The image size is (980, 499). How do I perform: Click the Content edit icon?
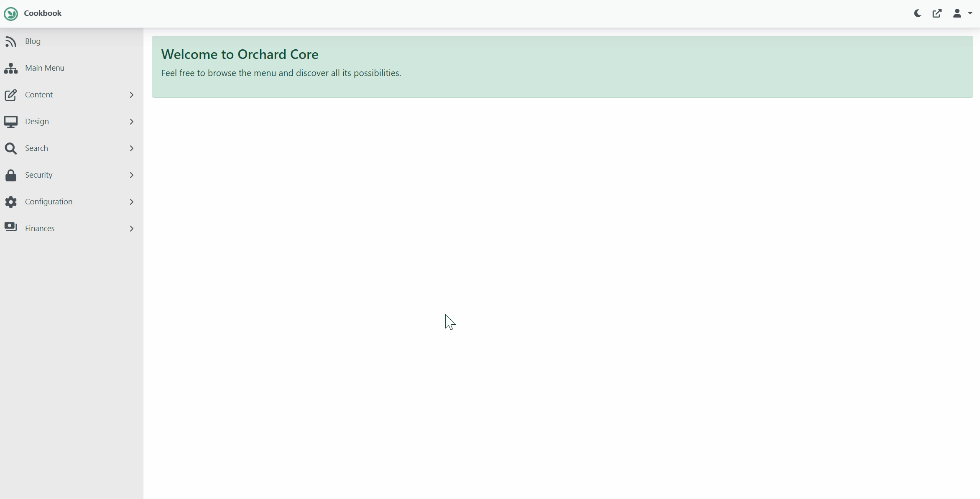click(x=11, y=94)
